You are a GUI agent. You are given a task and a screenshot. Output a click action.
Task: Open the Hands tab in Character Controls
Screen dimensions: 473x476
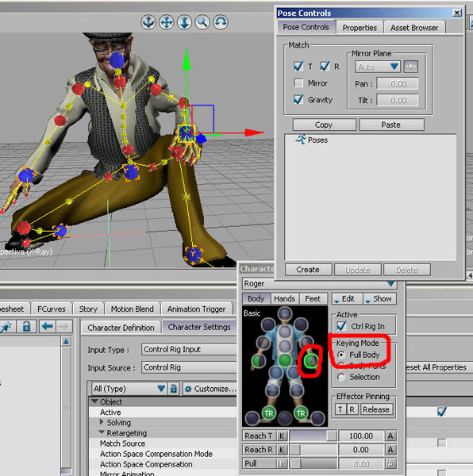[284, 299]
